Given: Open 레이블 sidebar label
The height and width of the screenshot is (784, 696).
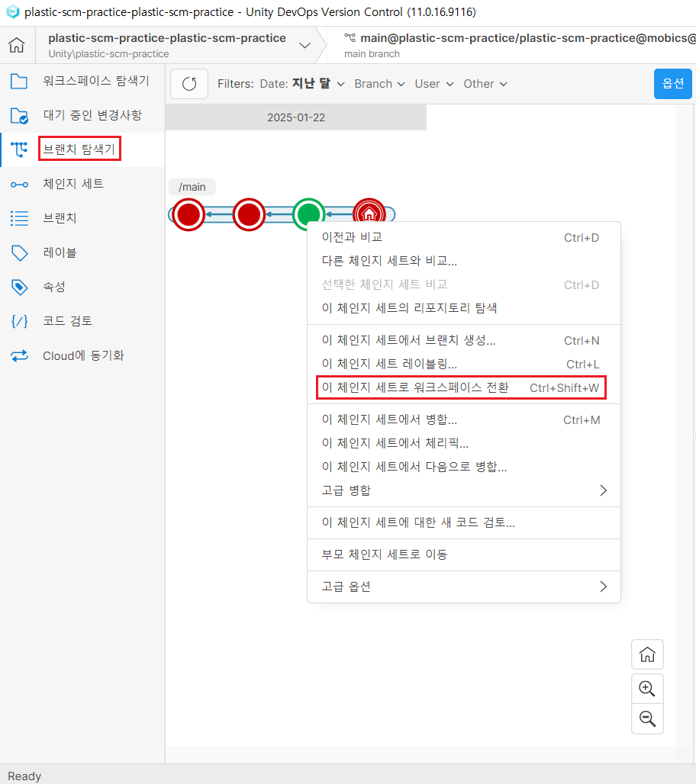Looking at the screenshot, I should pyautogui.click(x=60, y=252).
